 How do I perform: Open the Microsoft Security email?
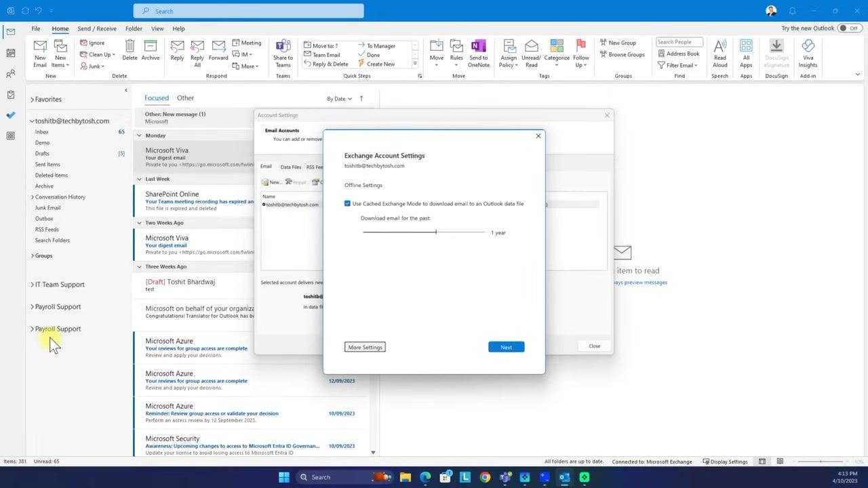(252, 445)
